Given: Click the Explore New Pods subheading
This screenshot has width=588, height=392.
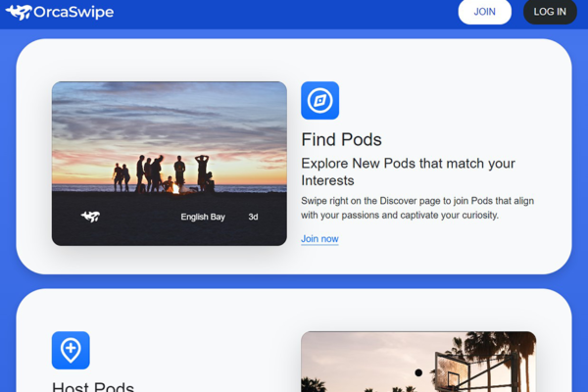Looking at the screenshot, I should 408,171.
